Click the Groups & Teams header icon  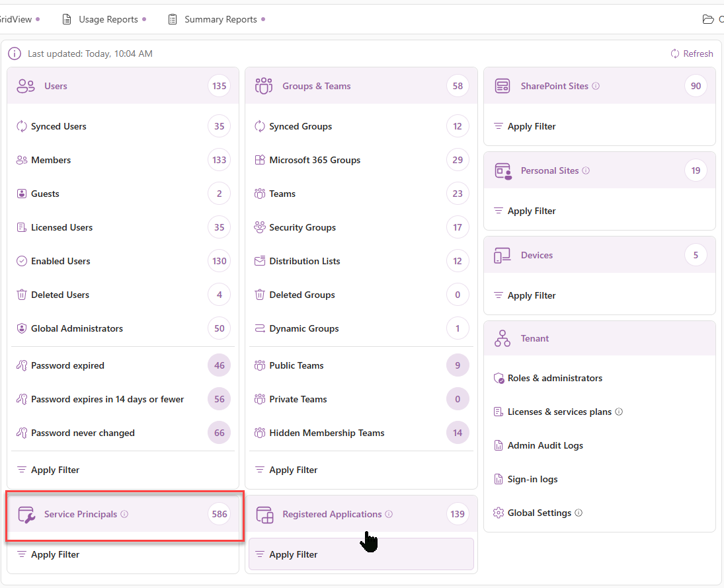(x=264, y=86)
